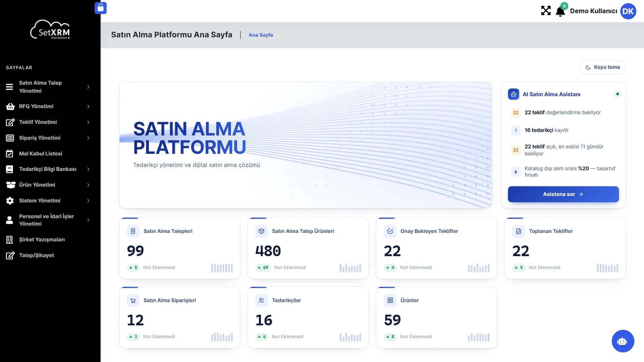The width and height of the screenshot is (644, 362).
Task: Click the Asistana sor button
Action: [563, 194]
